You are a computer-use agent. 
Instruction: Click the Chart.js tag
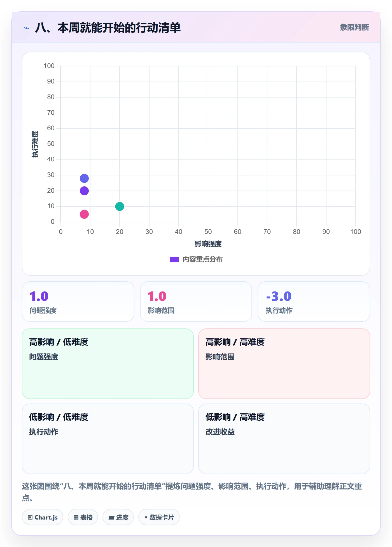(43, 517)
